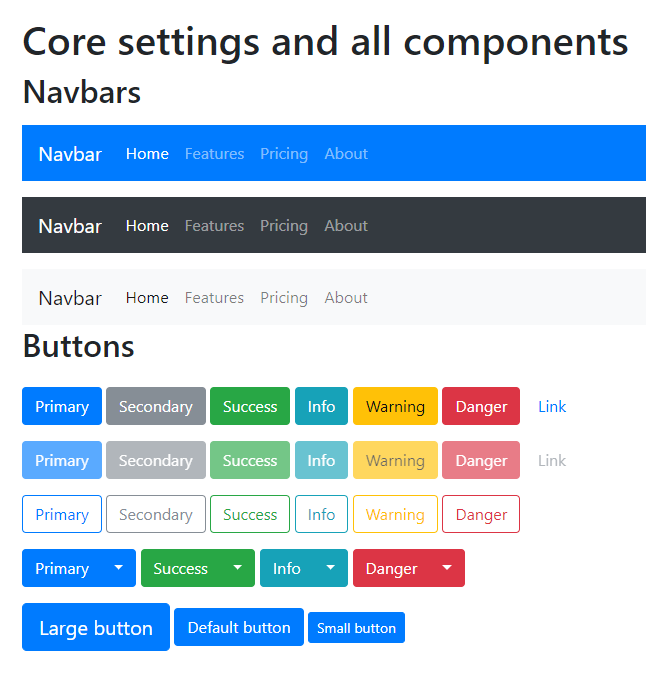Click the Default button

pos(239,627)
